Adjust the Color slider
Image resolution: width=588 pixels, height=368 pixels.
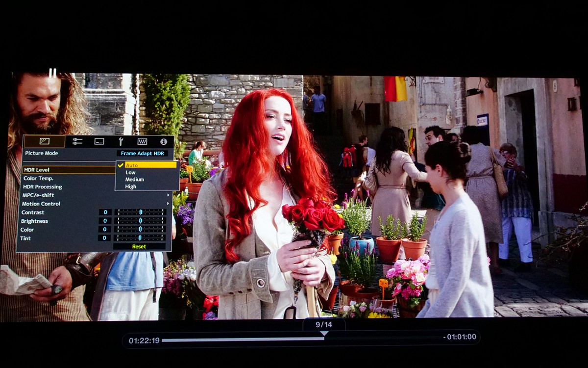tap(140, 229)
